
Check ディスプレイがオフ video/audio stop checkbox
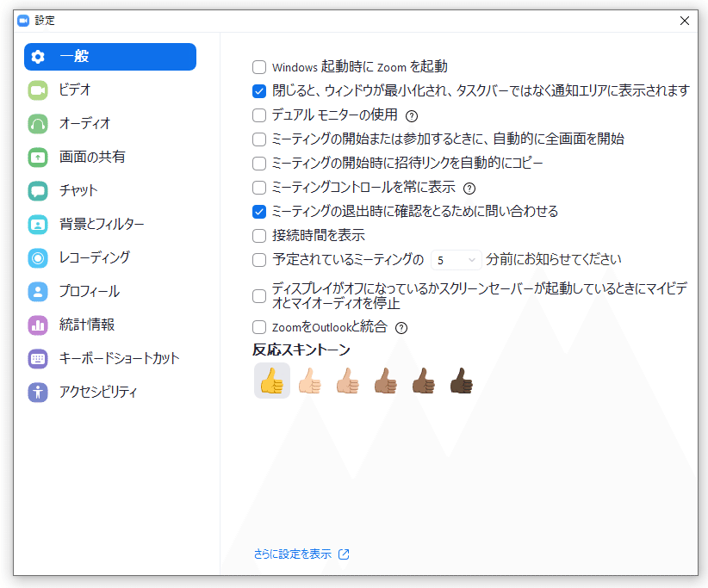pyautogui.click(x=259, y=296)
